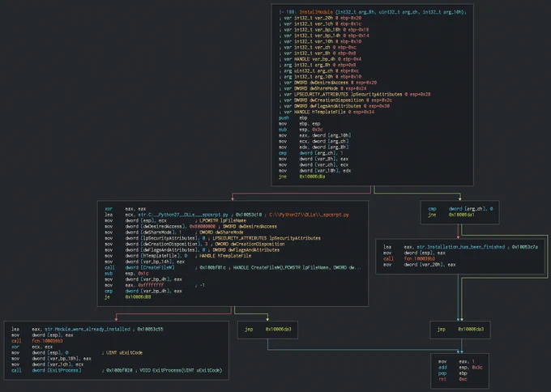
Task: Select jmp 0x10006da3 node beneath Installation finished block
Action: (460, 329)
